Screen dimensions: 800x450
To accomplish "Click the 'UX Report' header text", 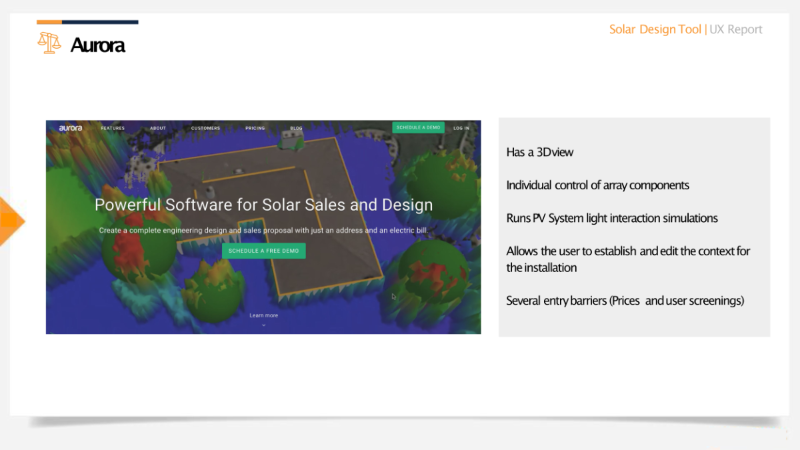I will pyautogui.click(x=736, y=30).
